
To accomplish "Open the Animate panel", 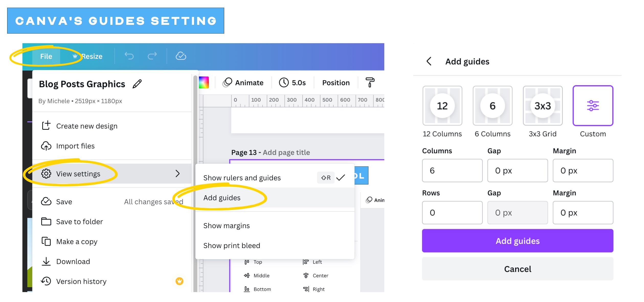I will pyautogui.click(x=243, y=82).
